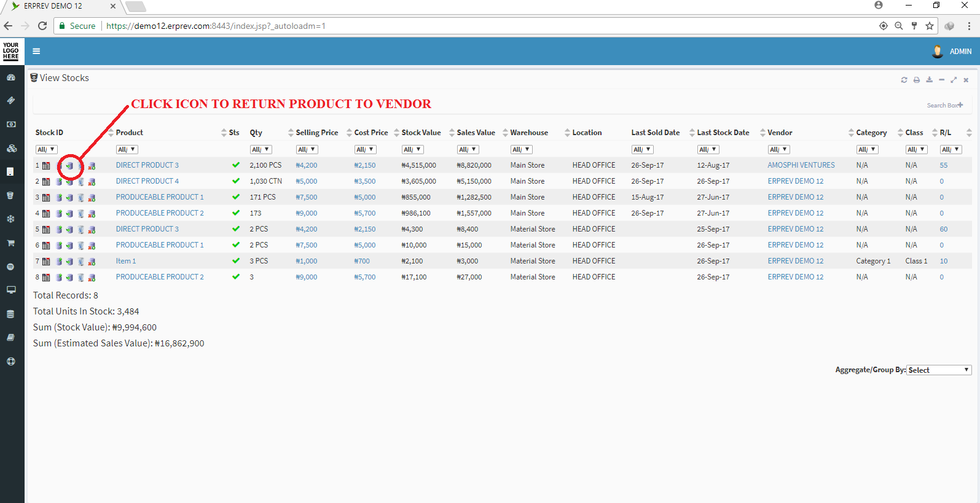Open the AMOSPHI VENTURES vendor link
Image resolution: width=980 pixels, height=503 pixels.
click(x=801, y=165)
